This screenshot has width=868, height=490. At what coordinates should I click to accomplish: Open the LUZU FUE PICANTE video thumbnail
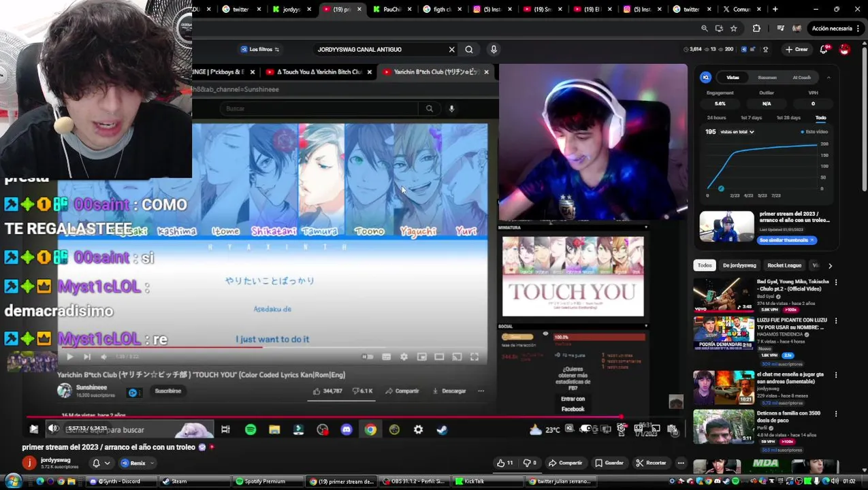[x=724, y=333]
